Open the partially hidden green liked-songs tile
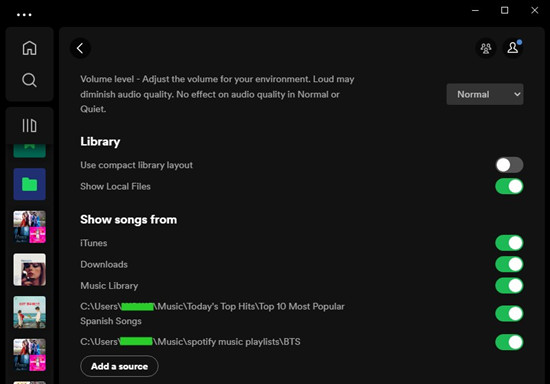550x384 pixels. click(29, 150)
